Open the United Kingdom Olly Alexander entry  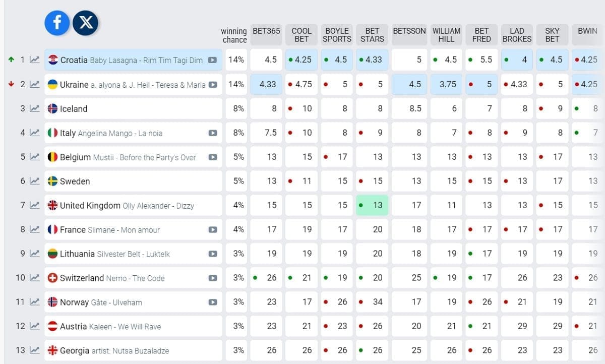[x=127, y=206]
